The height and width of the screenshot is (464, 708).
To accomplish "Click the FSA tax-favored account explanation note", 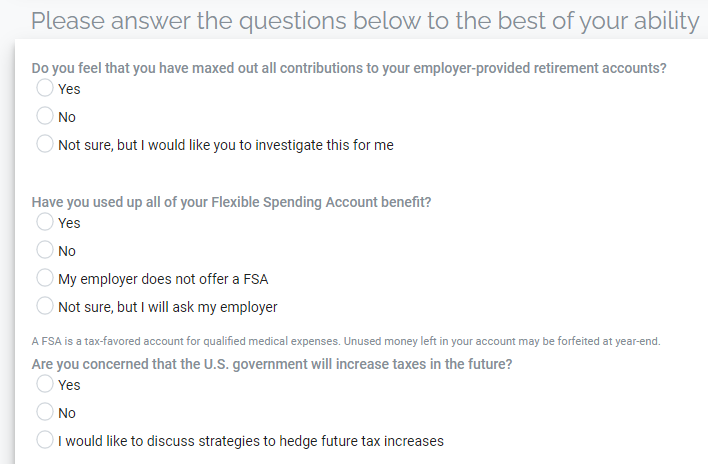I will (x=346, y=341).
